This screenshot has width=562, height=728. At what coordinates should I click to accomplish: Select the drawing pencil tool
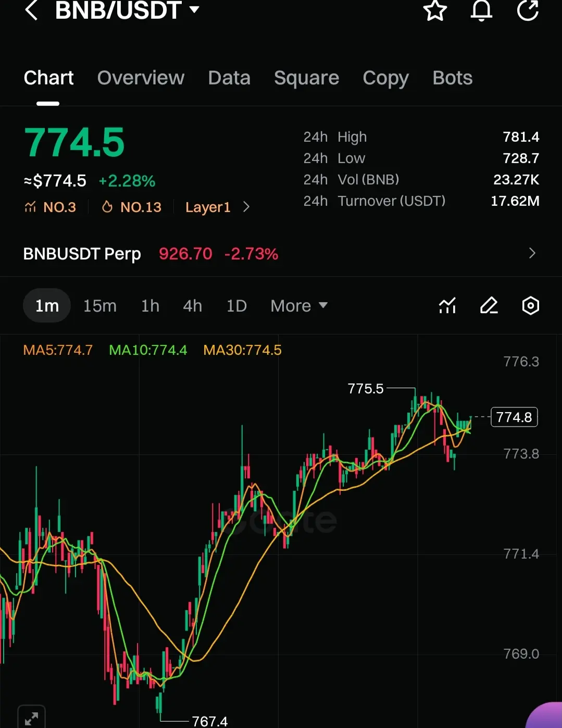click(x=489, y=305)
